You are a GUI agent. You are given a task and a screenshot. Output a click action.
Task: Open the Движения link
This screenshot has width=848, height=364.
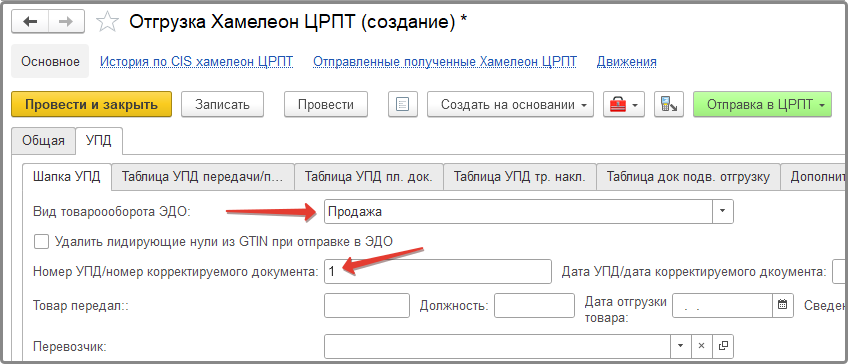tap(627, 62)
